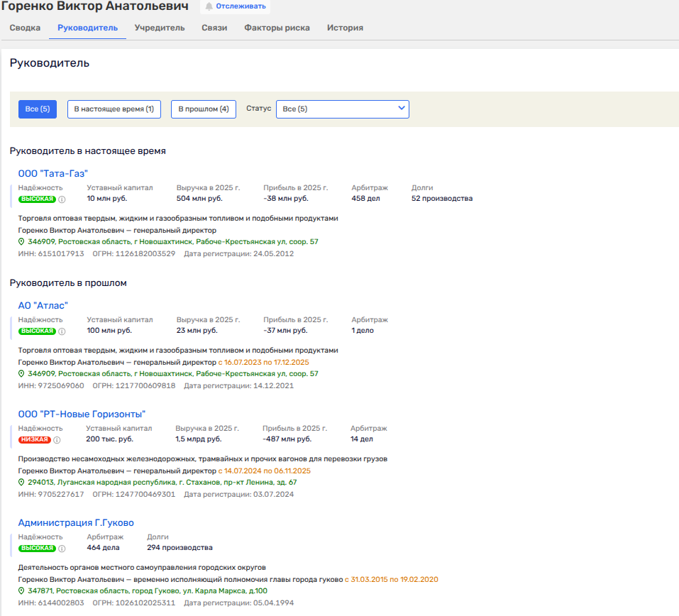The height and width of the screenshot is (616, 679).
Task: Click map pin icon for Стаханов address
Action: click(21, 483)
